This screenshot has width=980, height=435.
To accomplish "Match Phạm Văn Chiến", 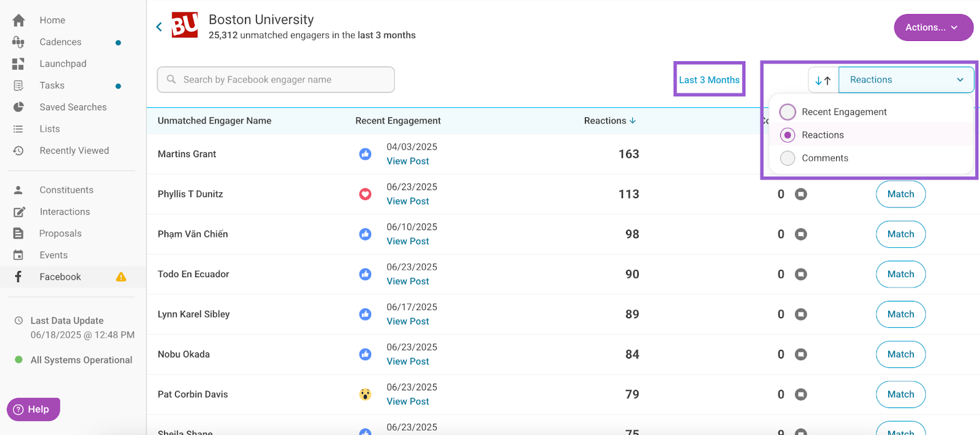I will [x=900, y=234].
